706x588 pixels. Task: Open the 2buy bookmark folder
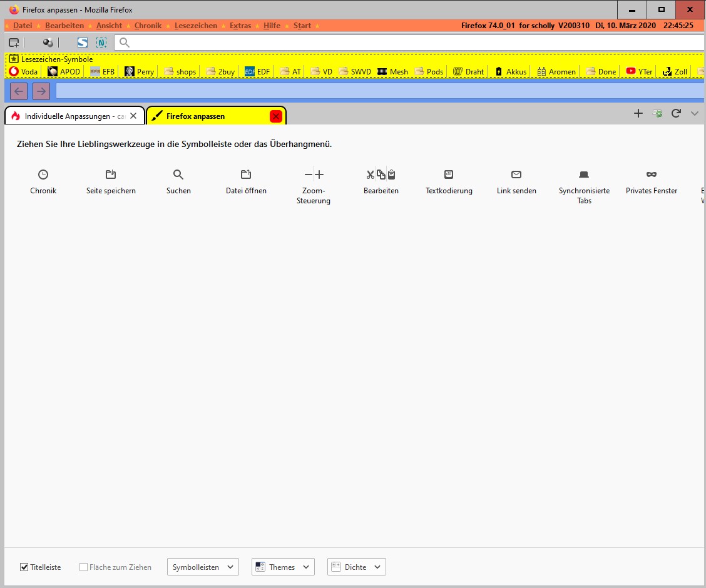[x=220, y=71]
